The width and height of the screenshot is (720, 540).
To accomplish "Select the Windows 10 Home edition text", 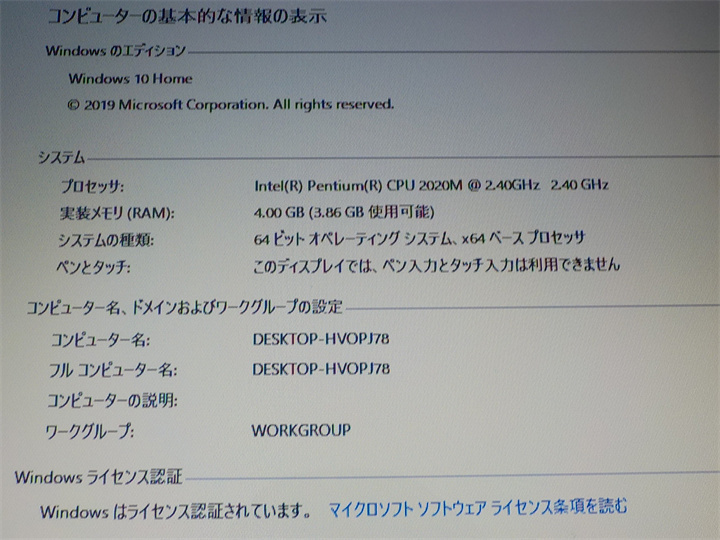I will coord(130,79).
